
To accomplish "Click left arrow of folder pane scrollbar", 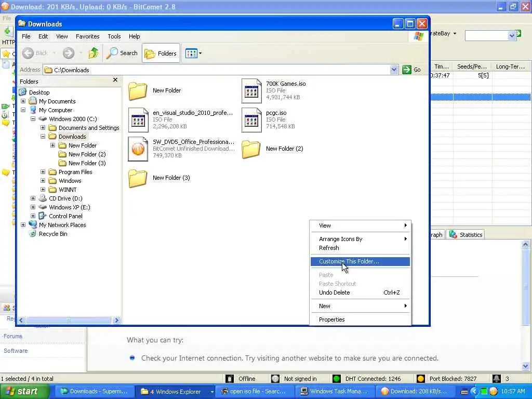I will tap(21, 320).
